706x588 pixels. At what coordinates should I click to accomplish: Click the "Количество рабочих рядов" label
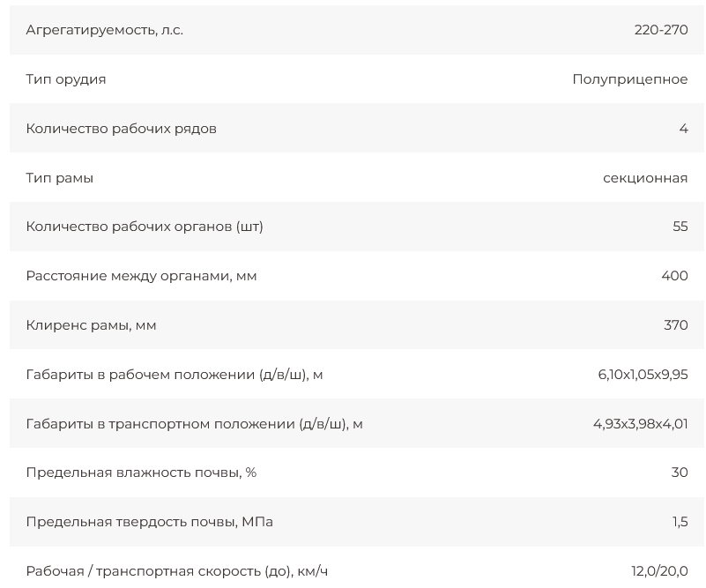click(121, 129)
